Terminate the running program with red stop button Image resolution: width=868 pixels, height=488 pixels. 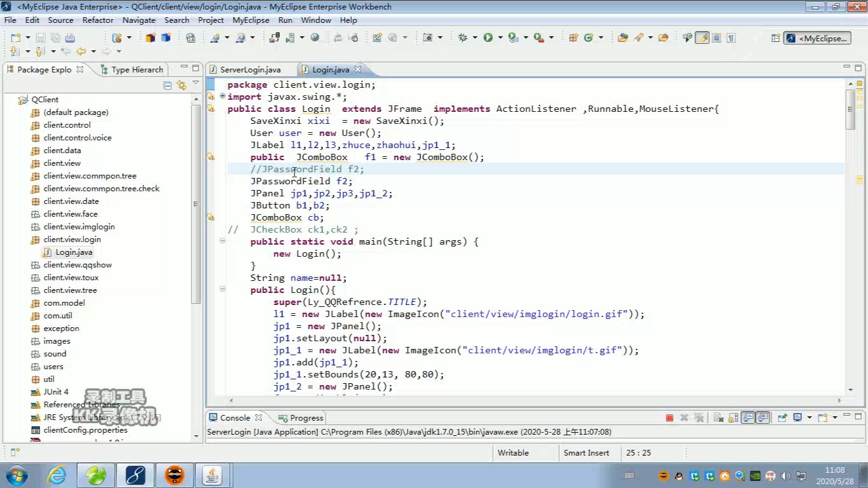coord(670,417)
